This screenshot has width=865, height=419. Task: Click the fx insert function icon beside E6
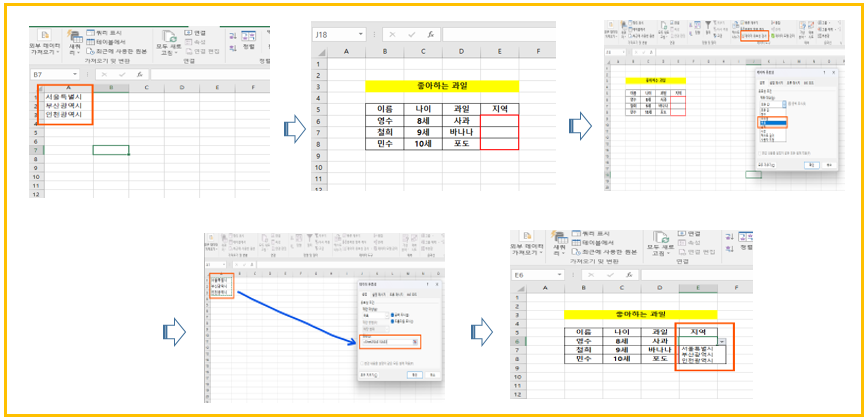[628, 274]
